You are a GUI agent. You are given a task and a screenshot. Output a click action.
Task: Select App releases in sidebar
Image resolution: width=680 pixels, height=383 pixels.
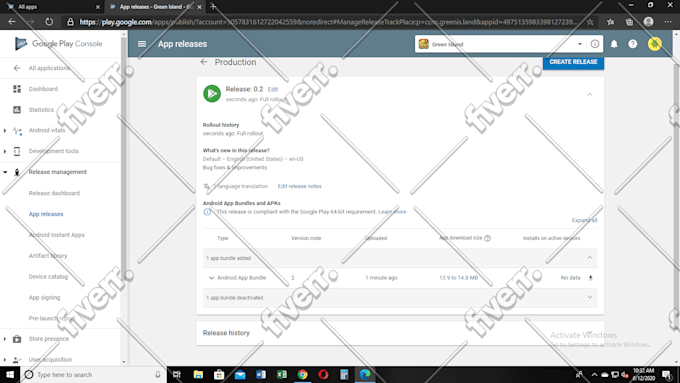(x=46, y=214)
